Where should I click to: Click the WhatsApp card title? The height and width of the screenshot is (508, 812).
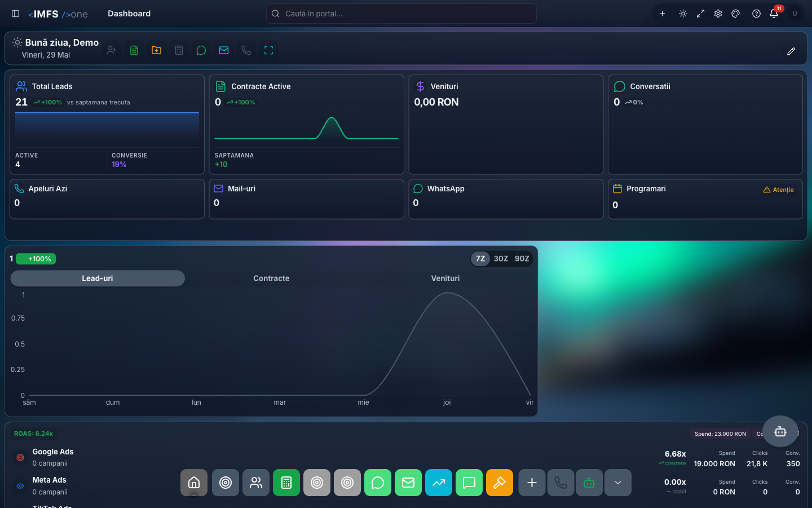(445, 189)
